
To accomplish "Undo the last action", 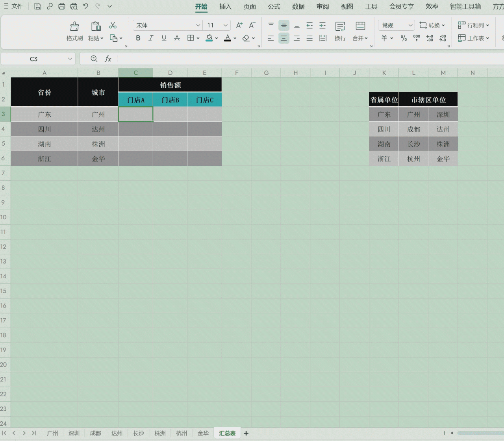I will [86, 6].
